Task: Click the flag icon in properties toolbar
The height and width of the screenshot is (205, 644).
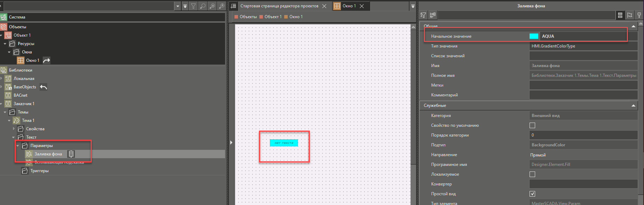Action: pos(630,15)
